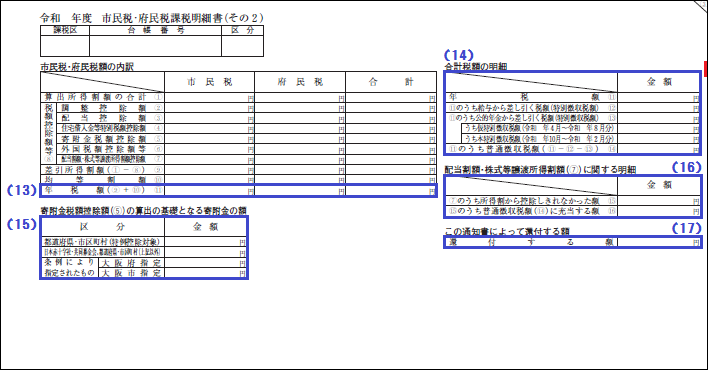Click the blank cell under 台帳番号
This screenshot has height=370, width=708.
[x=155, y=46]
